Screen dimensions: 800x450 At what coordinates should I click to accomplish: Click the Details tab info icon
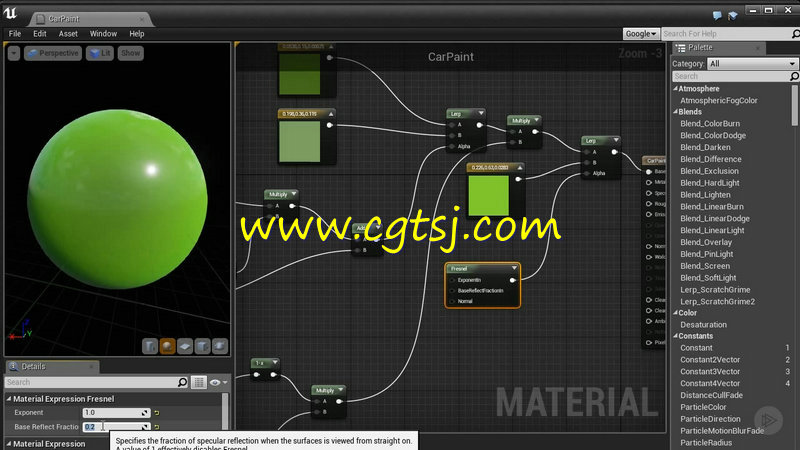coord(13,366)
